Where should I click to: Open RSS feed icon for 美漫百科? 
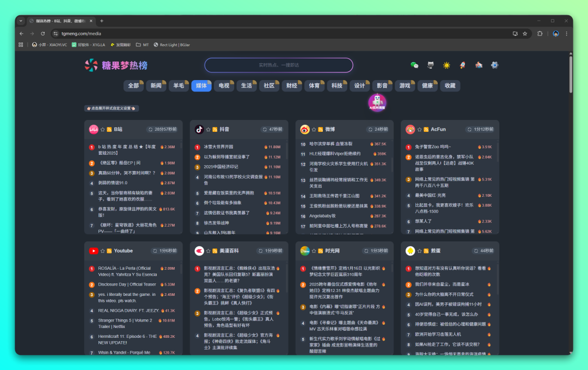(215, 251)
